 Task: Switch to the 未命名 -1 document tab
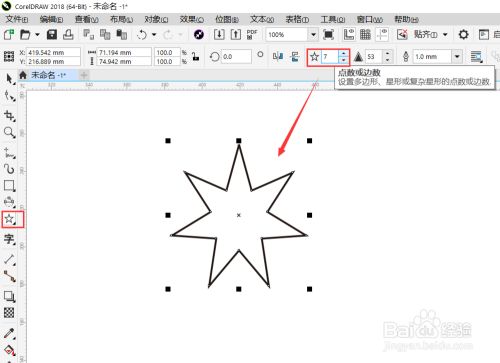pos(49,75)
